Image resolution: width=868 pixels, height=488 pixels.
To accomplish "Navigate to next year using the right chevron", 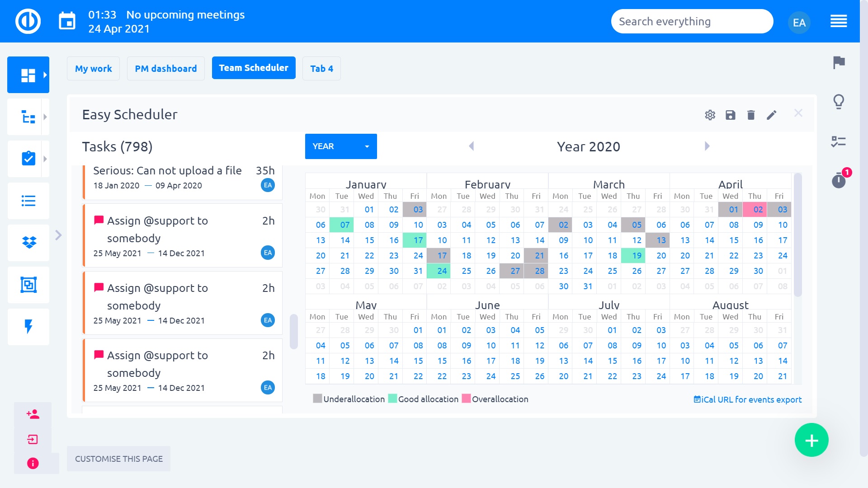I will point(706,146).
